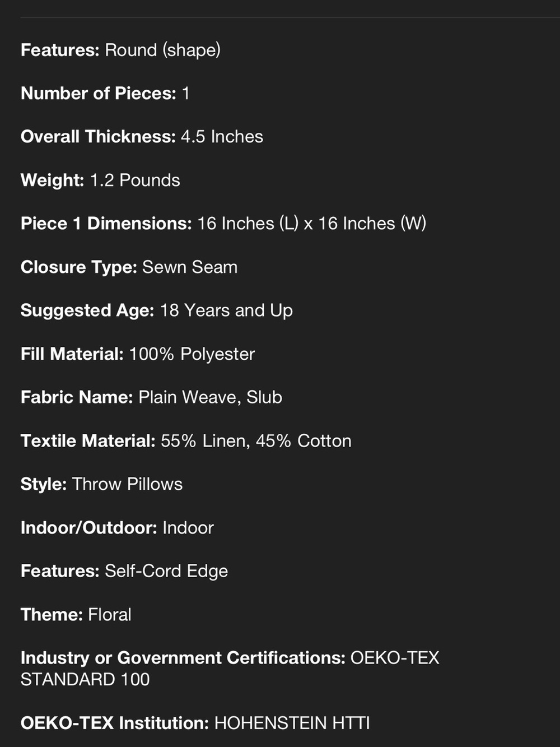The width and height of the screenshot is (560, 747).
Task: Select the Fabric Name Plain Weave line
Action: (x=151, y=397)
